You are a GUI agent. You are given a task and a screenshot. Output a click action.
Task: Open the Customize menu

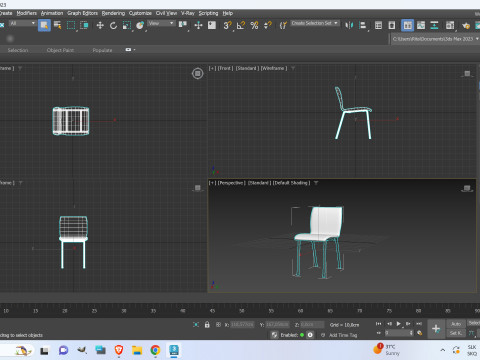[140, 13]
